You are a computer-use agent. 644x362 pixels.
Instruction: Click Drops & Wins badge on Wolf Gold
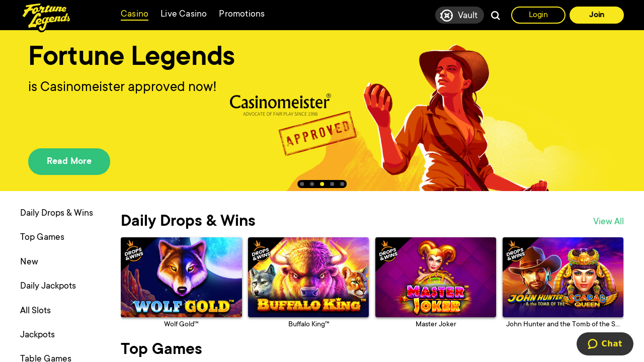134,250
